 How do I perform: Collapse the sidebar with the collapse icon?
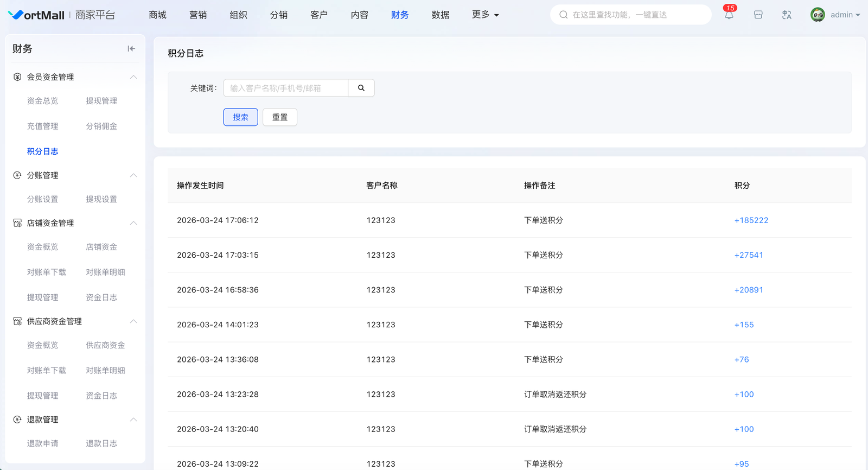(x=131, y=49)
